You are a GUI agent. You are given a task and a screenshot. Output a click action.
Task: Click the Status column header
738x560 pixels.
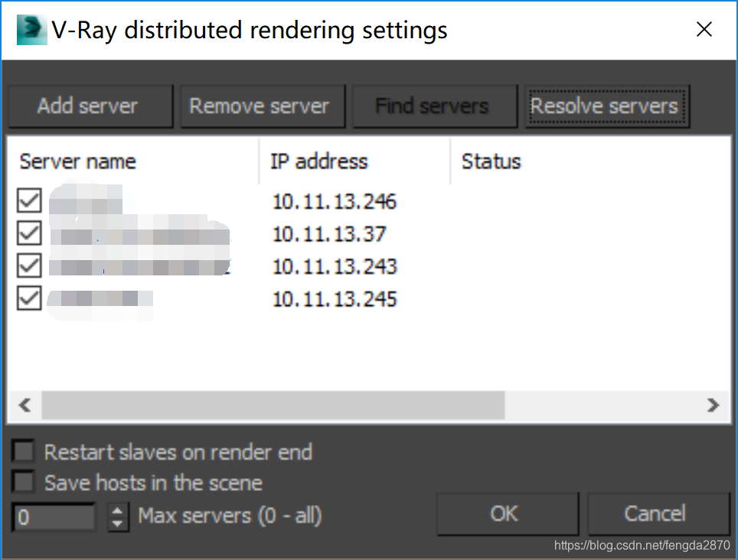(590, 161)
